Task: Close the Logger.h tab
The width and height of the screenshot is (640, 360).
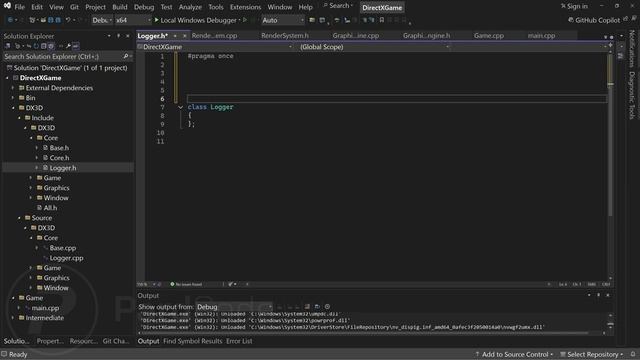Action: coord(184,36)
